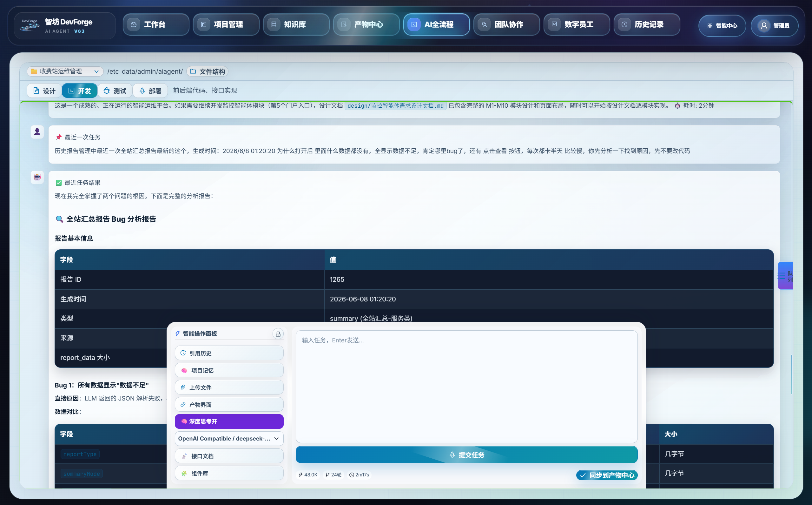Click the timer icon next to 耗时: 2分钟

(677, 105)
